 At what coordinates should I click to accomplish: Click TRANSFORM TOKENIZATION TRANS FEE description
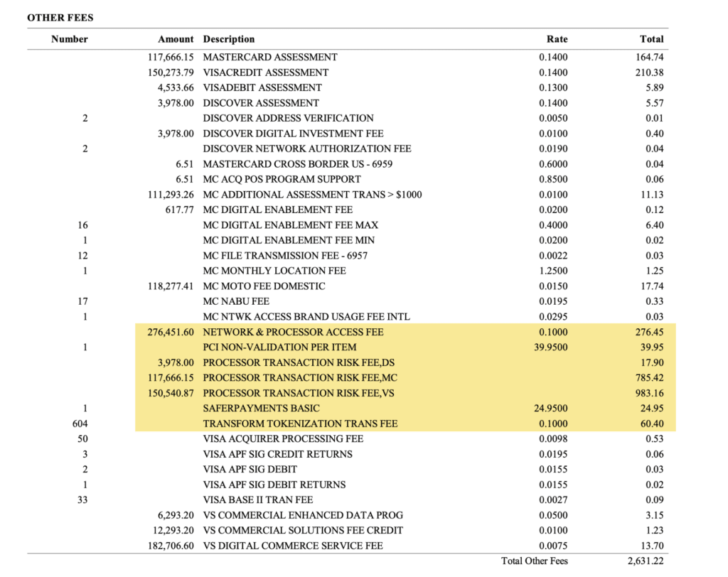(x=300, y=424)
